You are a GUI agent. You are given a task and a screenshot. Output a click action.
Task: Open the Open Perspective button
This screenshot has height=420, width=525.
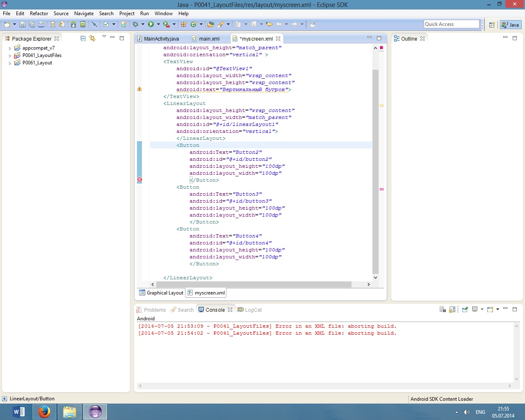(x=492, y=25)
